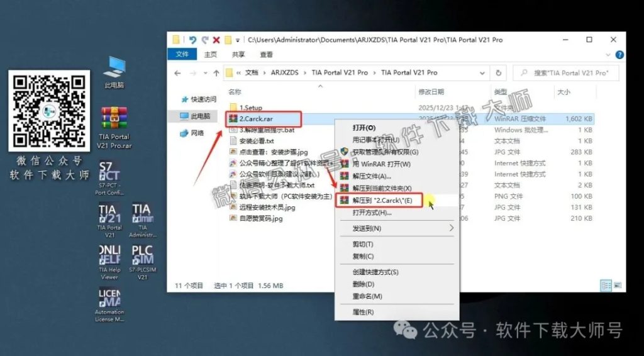Select 点击查看：安装步骤.jpg file
This screenshot has width=644, height=356.
[x=274, y=152]
